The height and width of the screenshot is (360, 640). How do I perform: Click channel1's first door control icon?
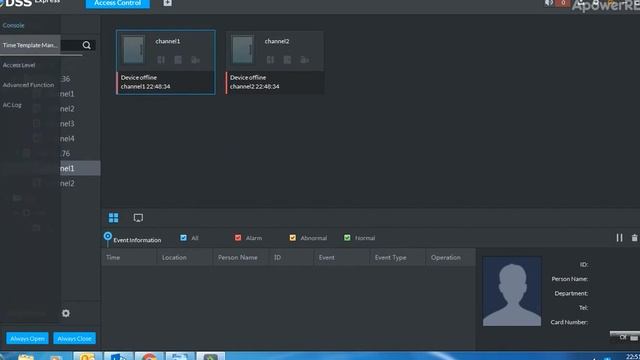pyautogui.click(x=161, y=60)
